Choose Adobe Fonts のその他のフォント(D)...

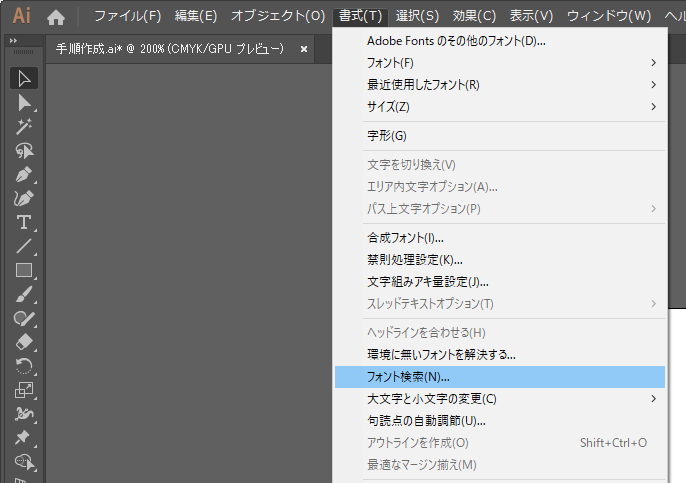pyautogui.click(x=500, y=41)
